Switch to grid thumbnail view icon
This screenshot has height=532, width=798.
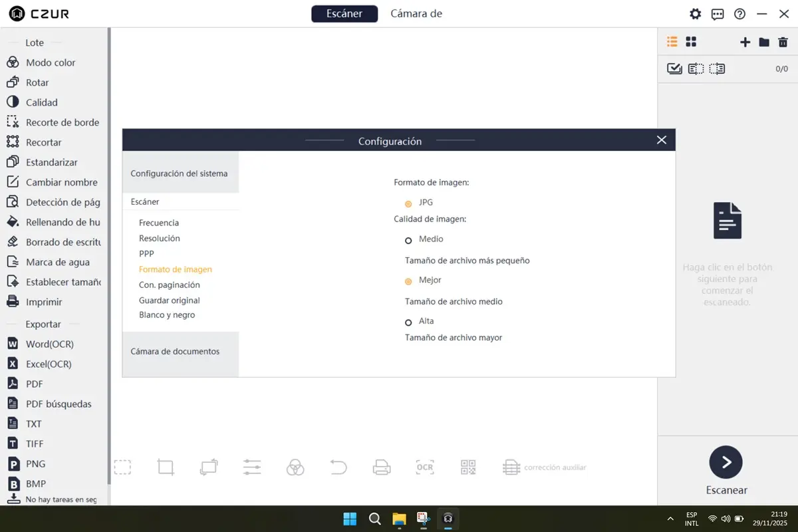[691, 42]
